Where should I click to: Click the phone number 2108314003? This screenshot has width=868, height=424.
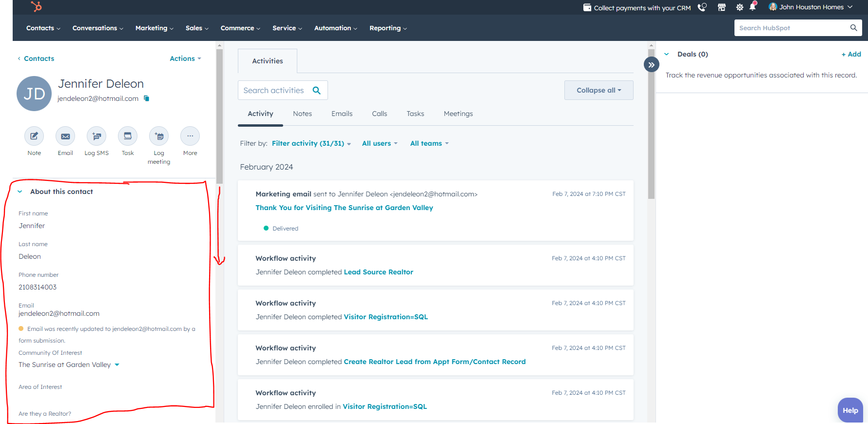[x=38, y=287]
